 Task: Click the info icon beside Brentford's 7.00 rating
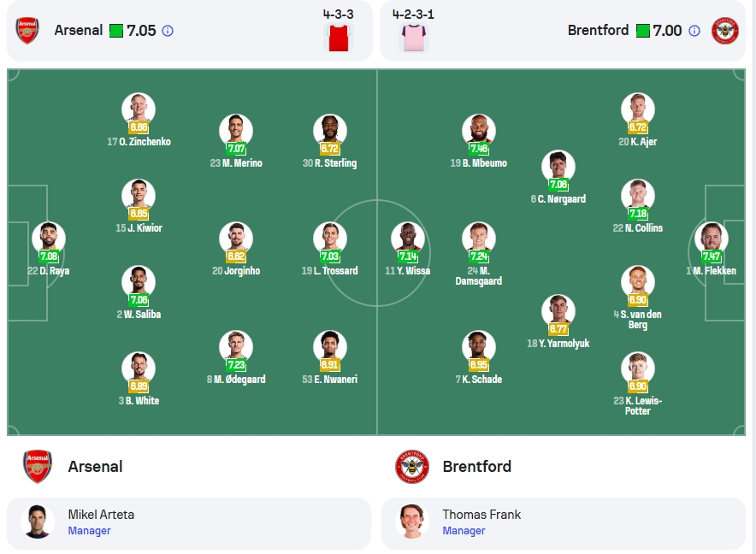[x=694, y=31]
